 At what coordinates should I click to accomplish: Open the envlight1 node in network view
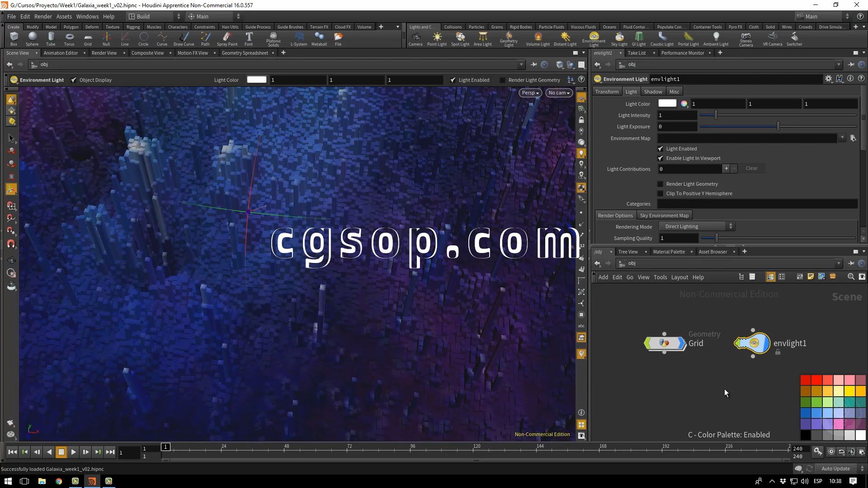pyautogui.click(x=754, y=343)
